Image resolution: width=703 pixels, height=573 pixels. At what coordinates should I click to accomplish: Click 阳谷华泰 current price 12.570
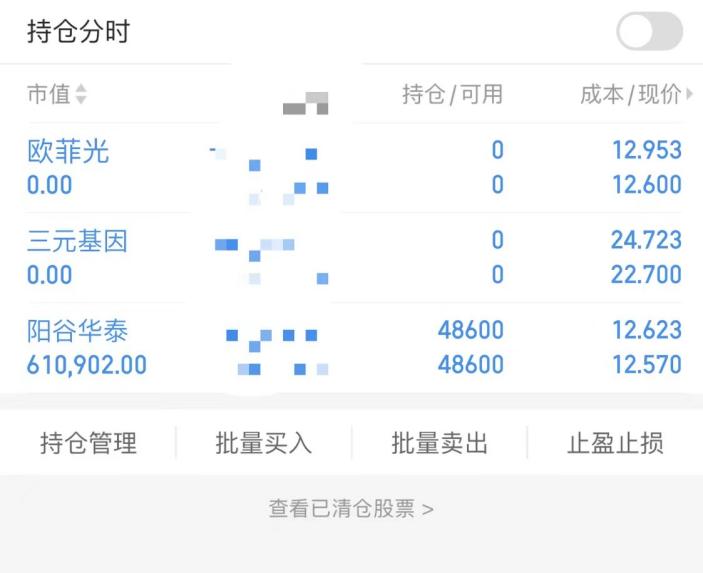pyautogui.click(x=647, y=365)
